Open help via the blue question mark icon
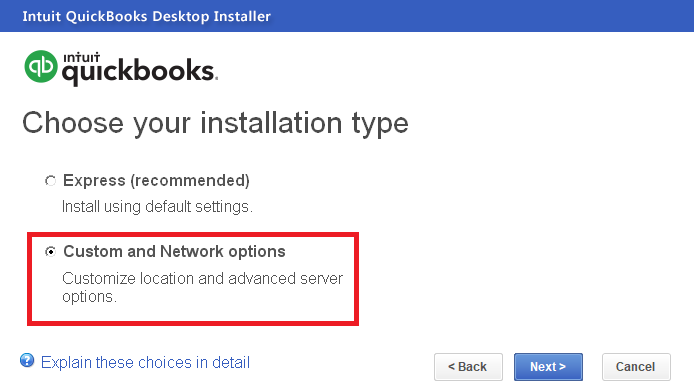Viewport: 694px width, 392px height. pos(27,361)
